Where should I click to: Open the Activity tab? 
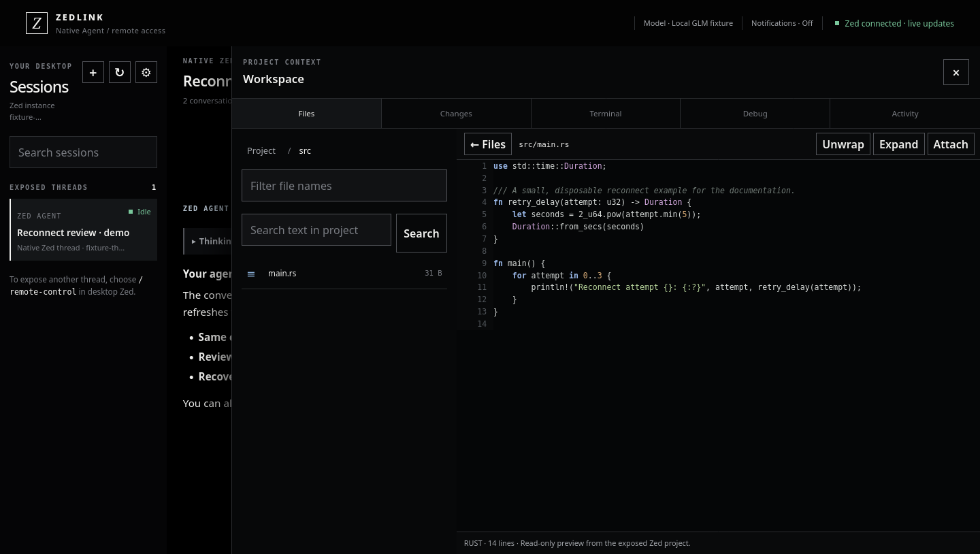(905, 114)
